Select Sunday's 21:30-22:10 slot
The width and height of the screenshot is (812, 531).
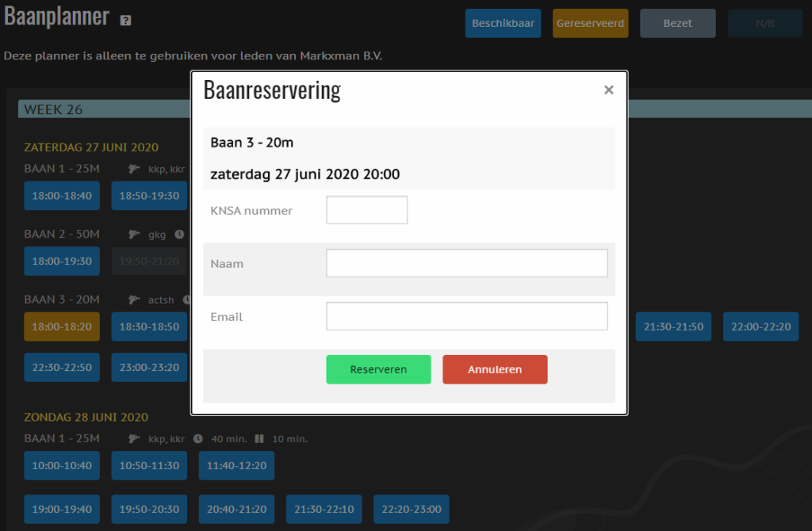pyautogui.click(x=324, y=510)
